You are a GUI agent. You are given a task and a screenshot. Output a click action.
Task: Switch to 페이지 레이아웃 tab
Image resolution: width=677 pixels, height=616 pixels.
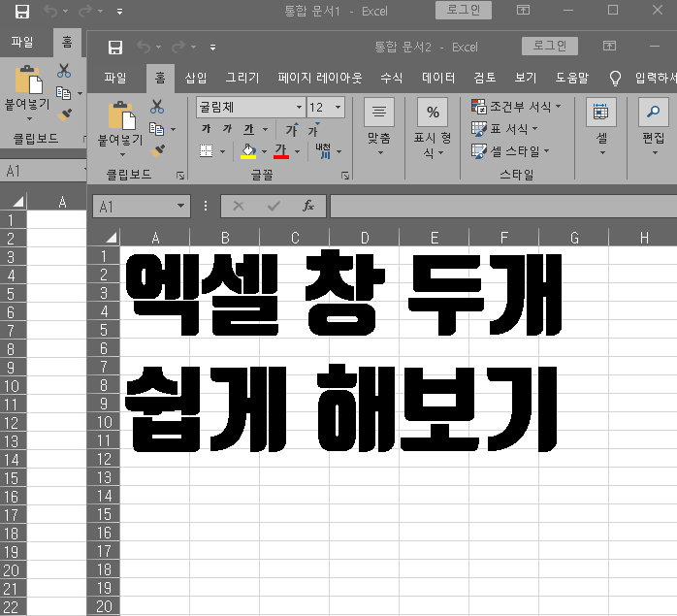[319, 78]
